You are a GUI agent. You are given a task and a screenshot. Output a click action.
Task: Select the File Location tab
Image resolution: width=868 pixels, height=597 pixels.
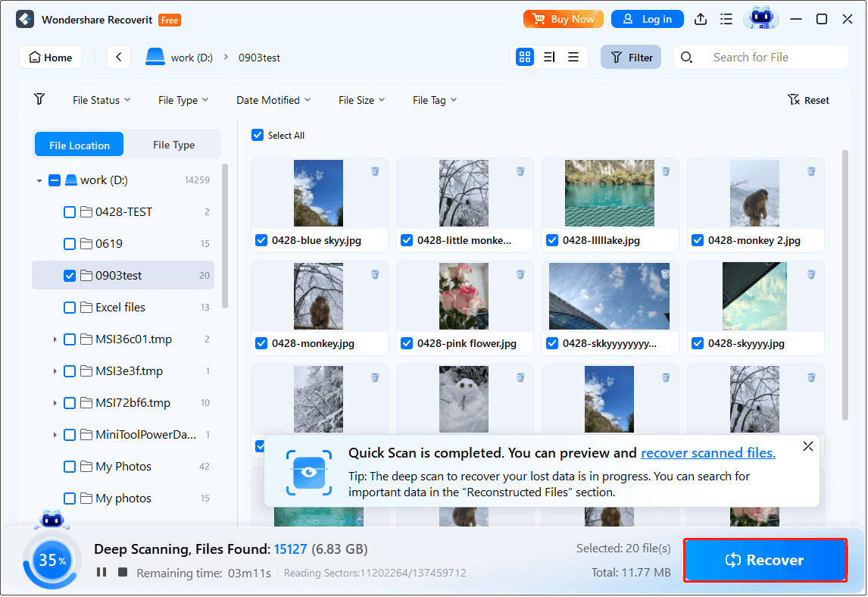click(80, 145)
